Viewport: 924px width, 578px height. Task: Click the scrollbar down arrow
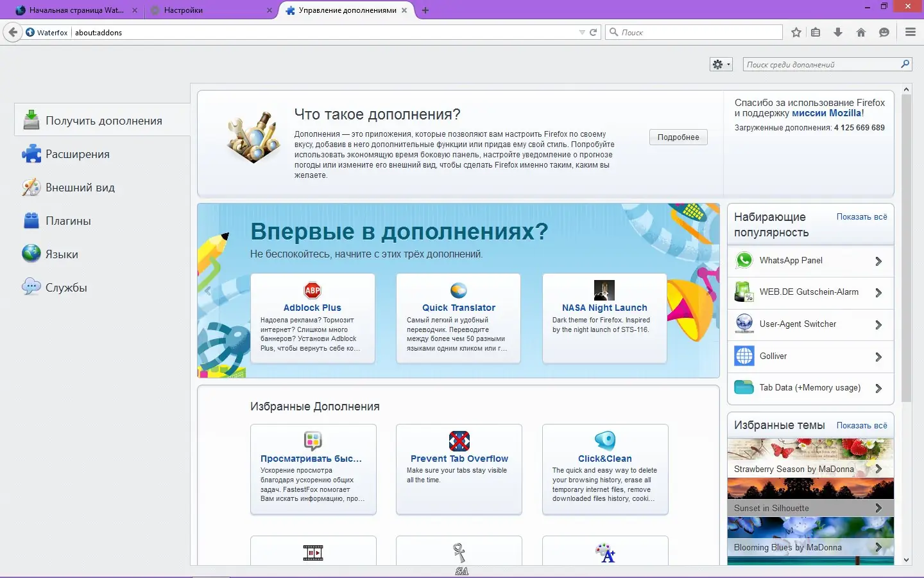click(x=906, y=560)
